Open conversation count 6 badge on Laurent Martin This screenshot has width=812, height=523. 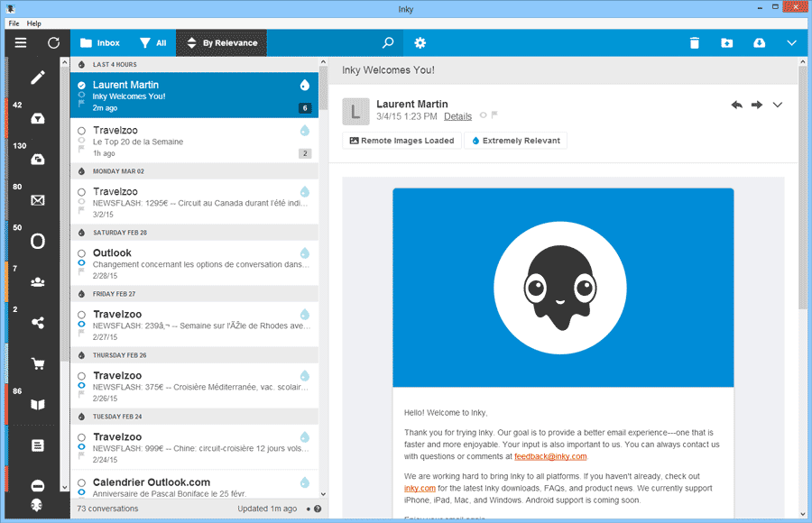click(x=305, y=108)
